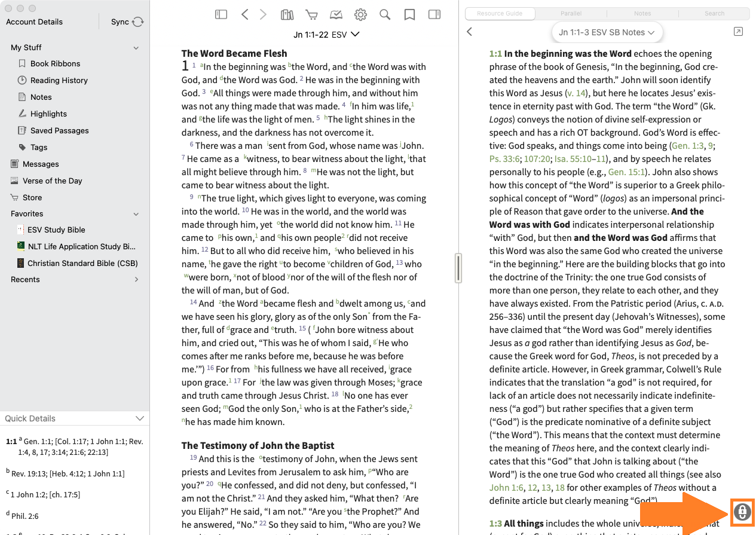756x535 pixels.
Task: Go back in the Resource Guide pane
Action: pos(470,32)
